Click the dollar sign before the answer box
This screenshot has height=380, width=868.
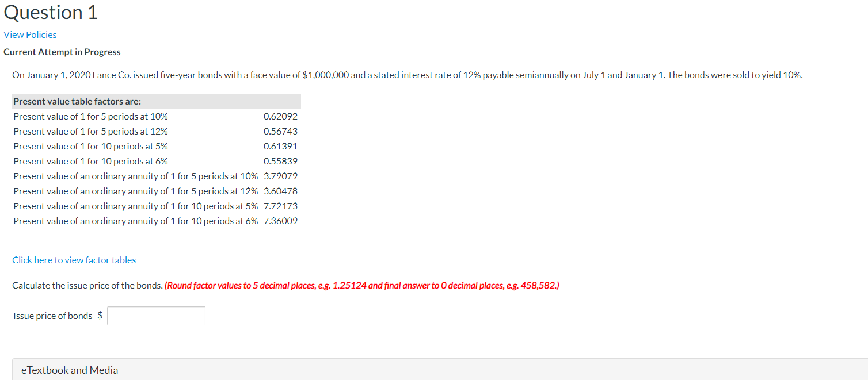click(100, 316)
